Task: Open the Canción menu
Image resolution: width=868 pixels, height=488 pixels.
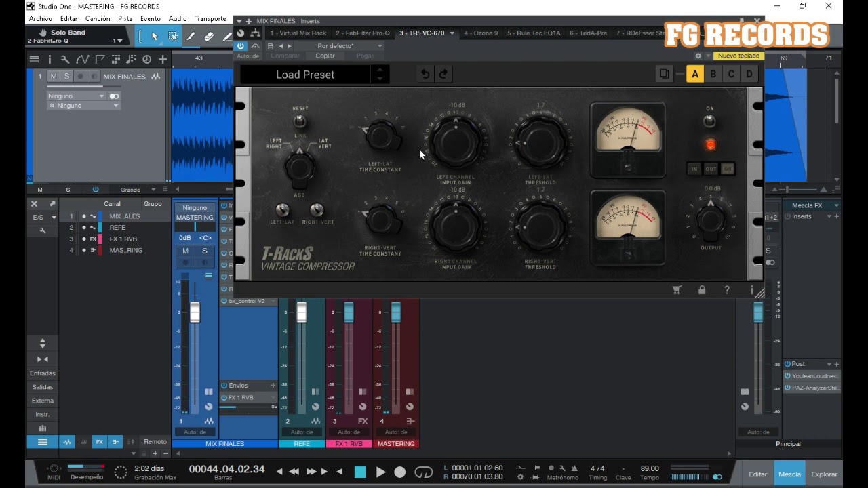Action: [98, 18]
